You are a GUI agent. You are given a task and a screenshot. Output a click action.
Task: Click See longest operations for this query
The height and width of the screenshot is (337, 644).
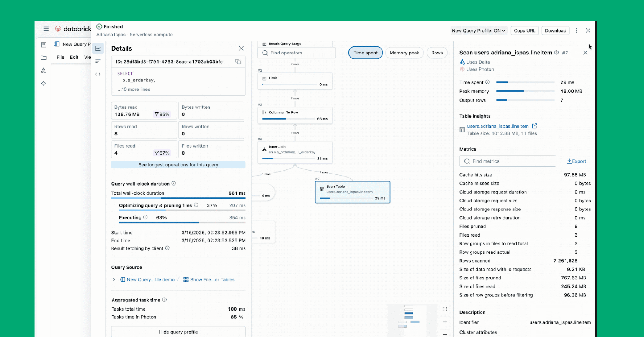pyautogui.click(x=178, y=165)
